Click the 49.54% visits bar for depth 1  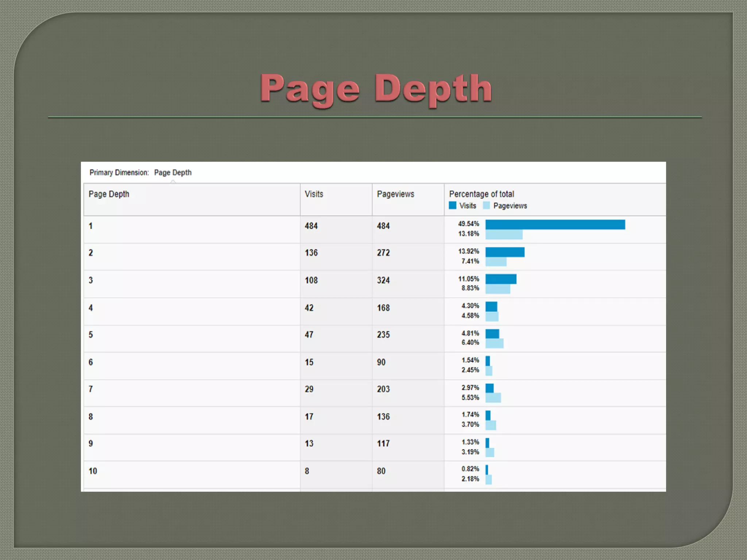555,225
